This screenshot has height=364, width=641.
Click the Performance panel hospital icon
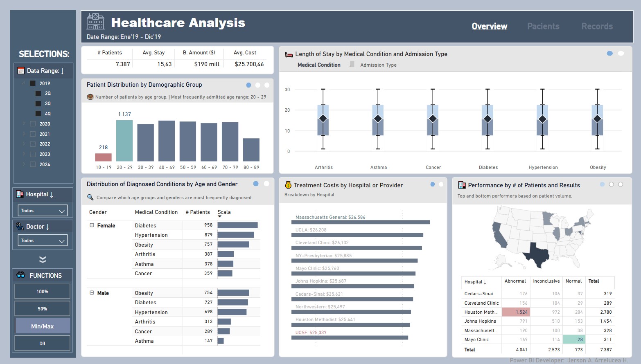[x=462, y=185]
